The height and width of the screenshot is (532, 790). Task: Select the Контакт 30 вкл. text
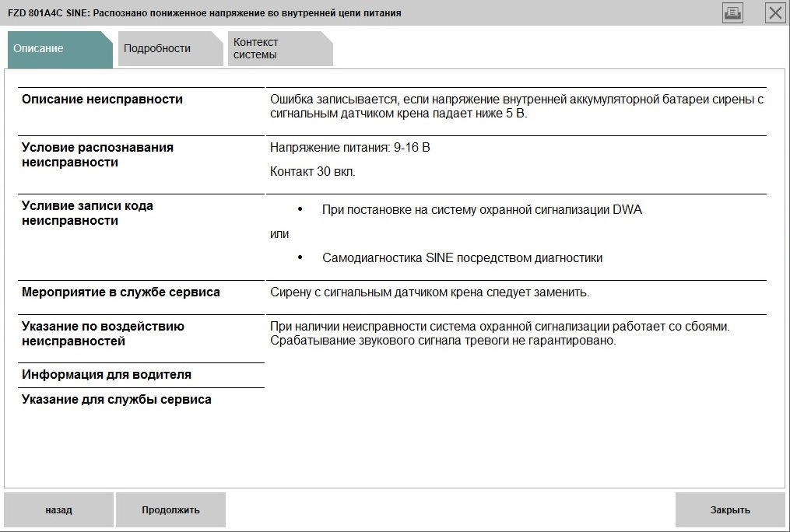pyautogui.click(x=313, y=172)
